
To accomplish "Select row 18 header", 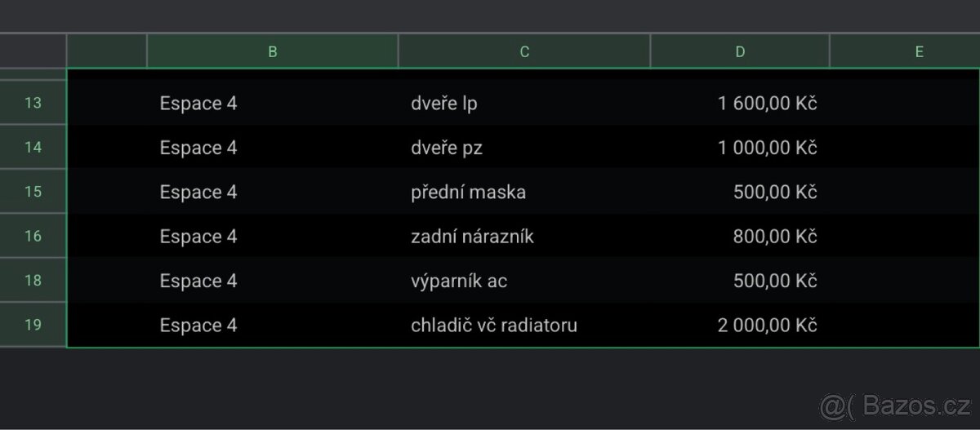I will pos(33,281).
